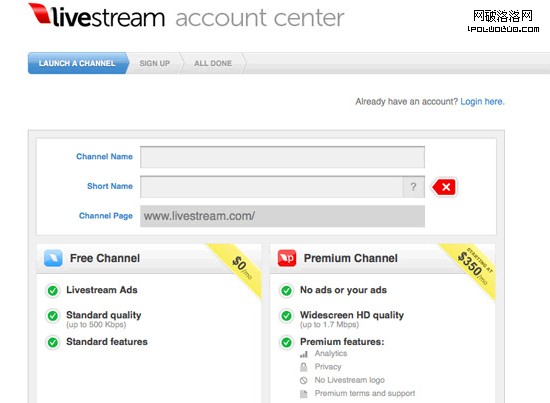Click green check beside Livestream Ads
This screenshot has width=550, height=403.
point(53,290)
